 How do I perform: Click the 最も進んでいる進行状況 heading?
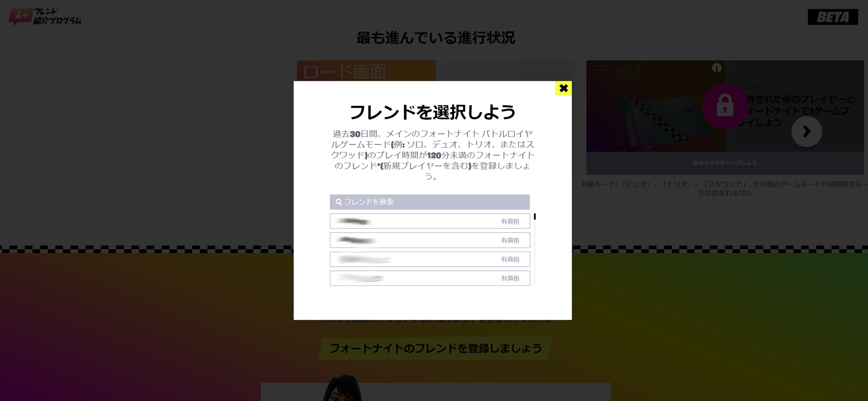(435, 38)
